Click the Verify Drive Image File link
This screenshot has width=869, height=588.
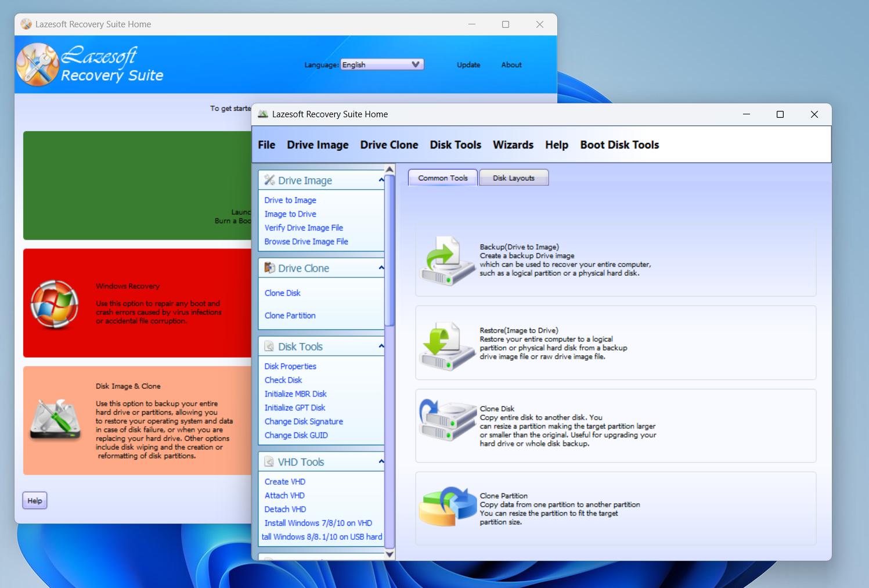304,228
